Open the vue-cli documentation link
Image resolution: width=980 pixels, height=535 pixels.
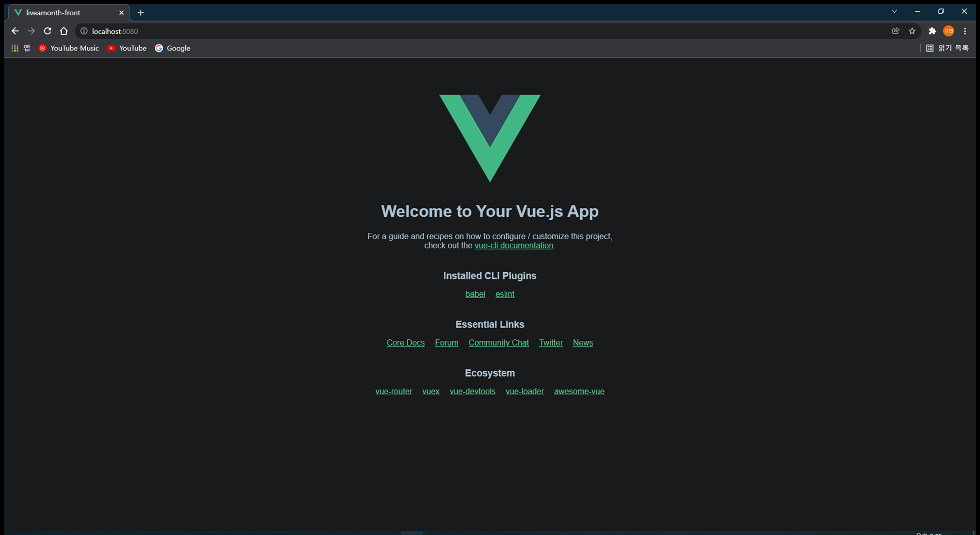[514, 246]
